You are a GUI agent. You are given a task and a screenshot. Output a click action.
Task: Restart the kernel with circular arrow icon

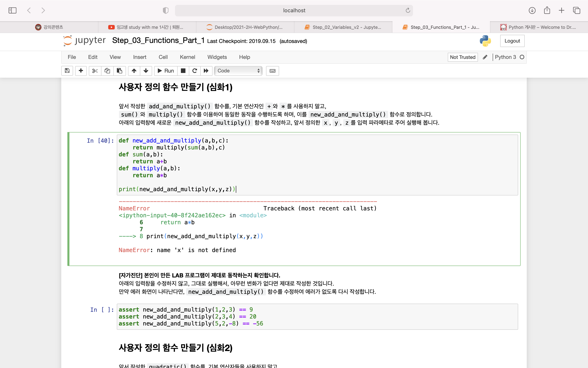tap(195, 71)
